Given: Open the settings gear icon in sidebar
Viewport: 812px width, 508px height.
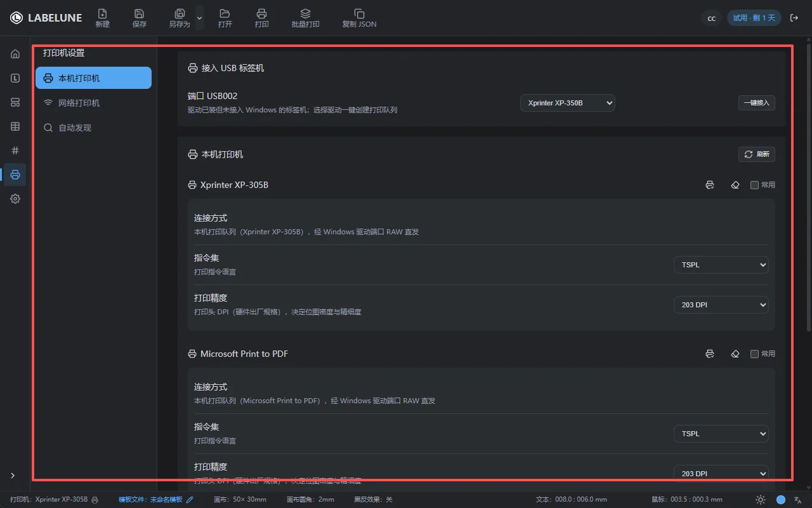Looking at the screenshot, I should pyautogui.click(x=15, y=199).
